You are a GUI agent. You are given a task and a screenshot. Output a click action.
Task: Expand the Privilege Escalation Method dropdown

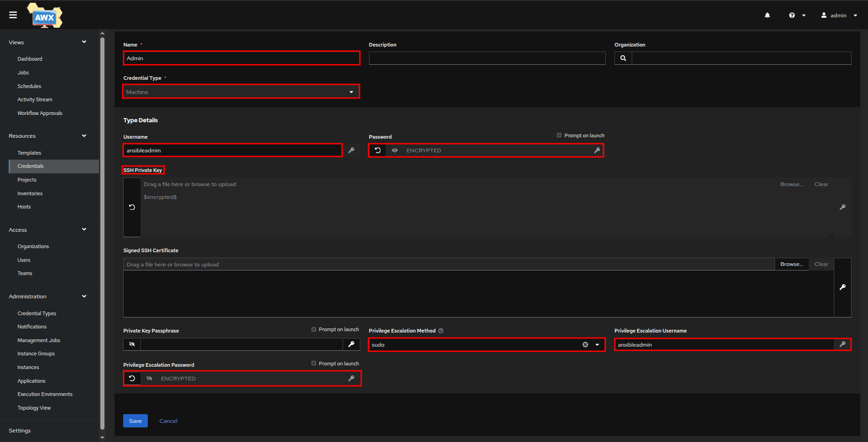[x=597, y=345]
